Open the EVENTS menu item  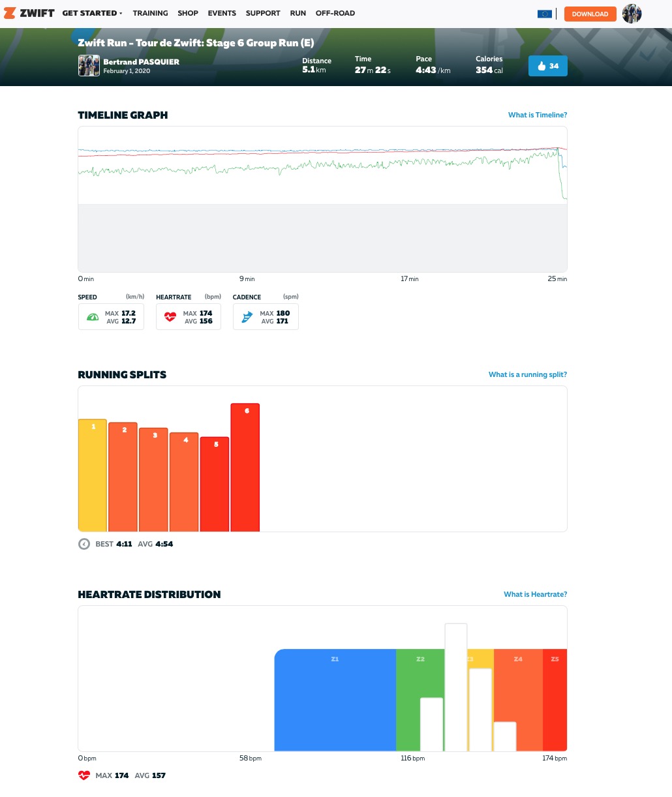[x=222, y=13]
